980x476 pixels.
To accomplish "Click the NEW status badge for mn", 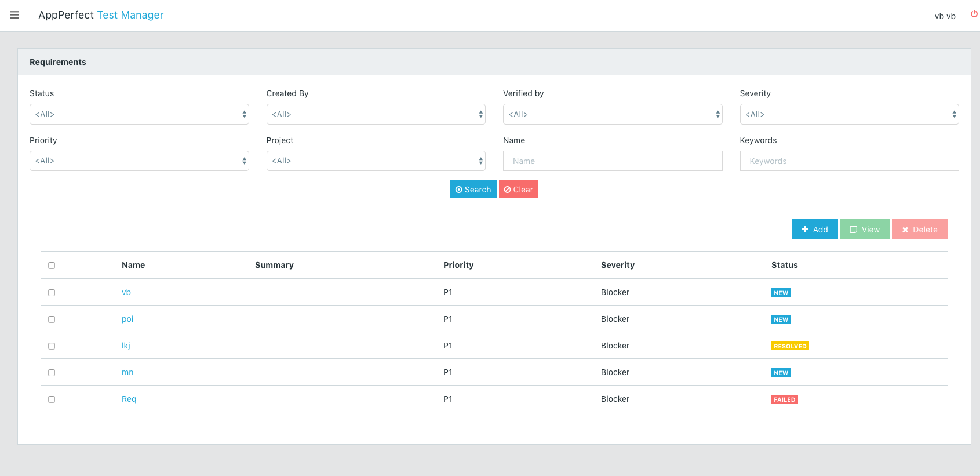I will (781, 373).
